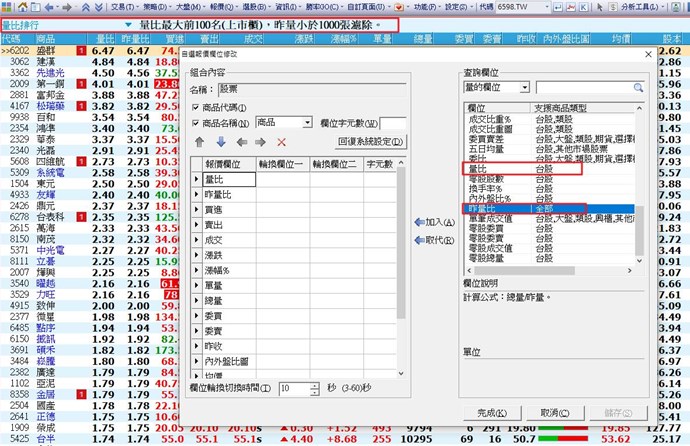This screenshot has height=446, width=690.
Task: Toggle the 商品代碼 checkbox
Action: [196, 106]
